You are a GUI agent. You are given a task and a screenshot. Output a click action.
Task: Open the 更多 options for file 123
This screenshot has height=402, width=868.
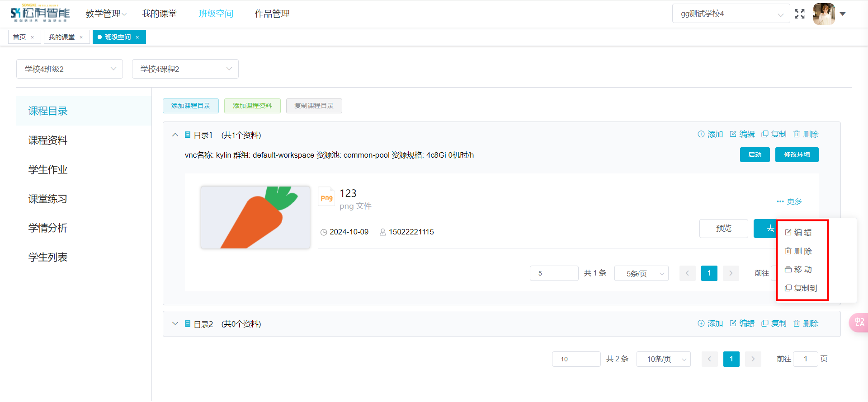tap(789, 201)
